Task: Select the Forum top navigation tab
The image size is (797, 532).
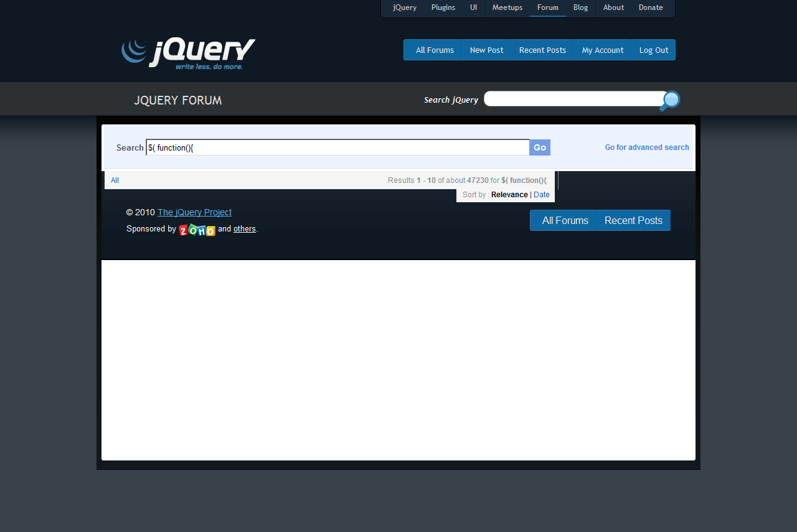Action: tap(548, 7)
